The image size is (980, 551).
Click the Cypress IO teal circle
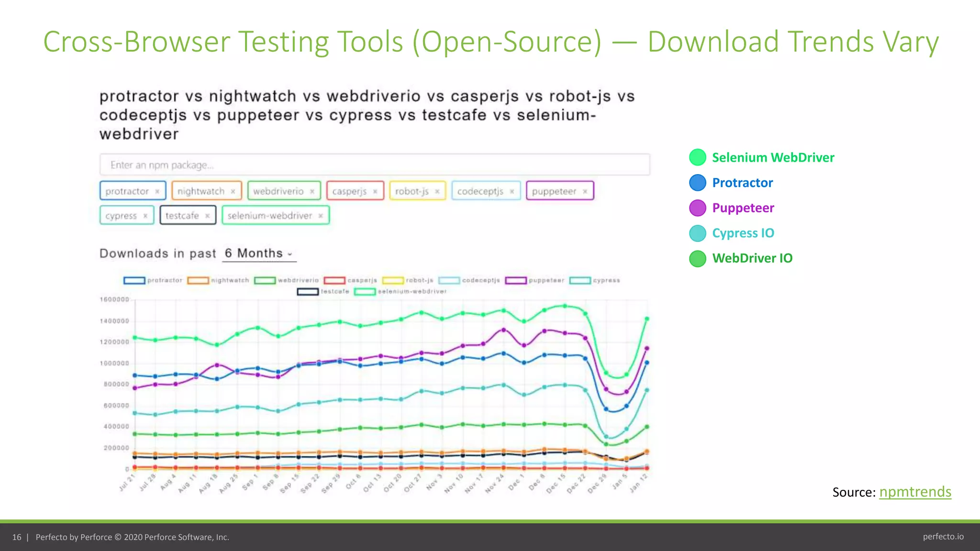tap(698, 233)
